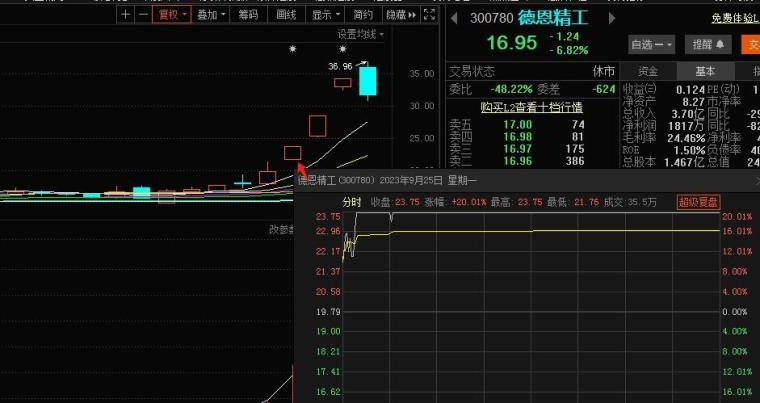Click the 交易状态 休市 status

603,72
